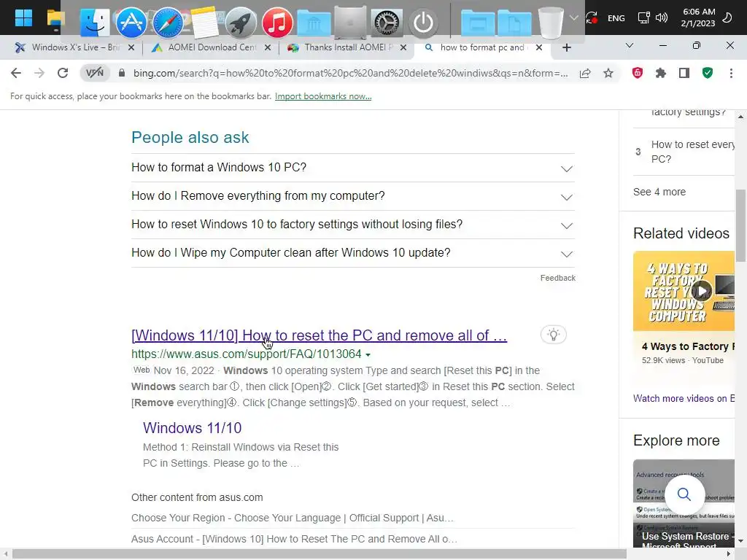The height and width of the screenshot is (560, 747).
Task: Switch ENG input language
Action: point(616,18)
